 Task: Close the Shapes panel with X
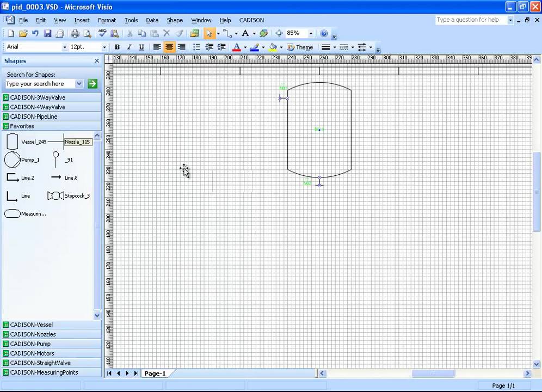click(x=97, y=61)
